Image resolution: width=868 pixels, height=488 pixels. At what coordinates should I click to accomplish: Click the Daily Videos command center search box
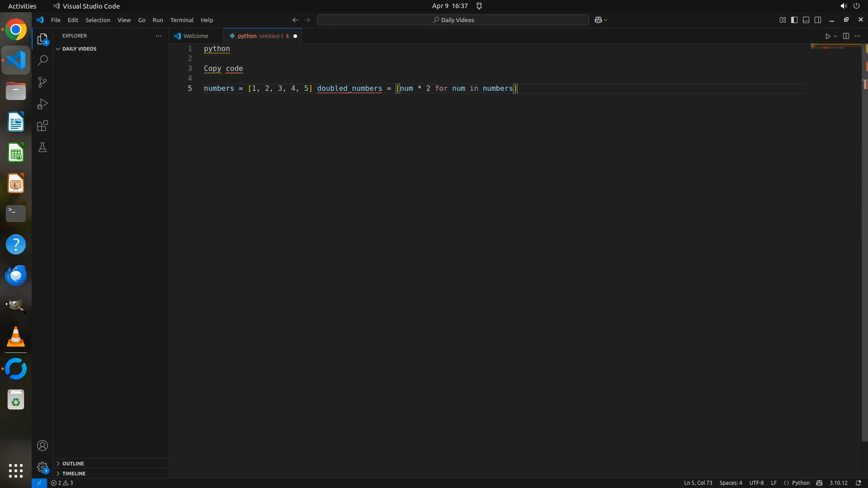453,20
